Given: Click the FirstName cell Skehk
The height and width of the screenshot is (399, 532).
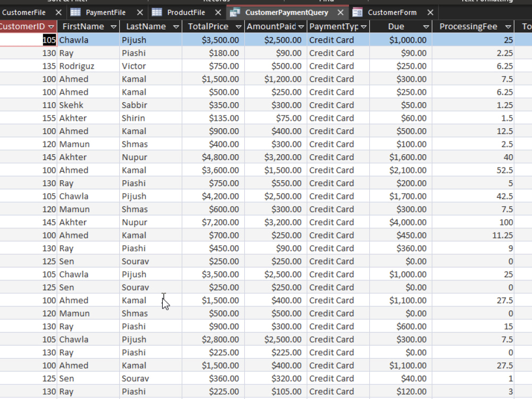Looking at the screenshot, I should pyautogui.click(x=88, y=105).
